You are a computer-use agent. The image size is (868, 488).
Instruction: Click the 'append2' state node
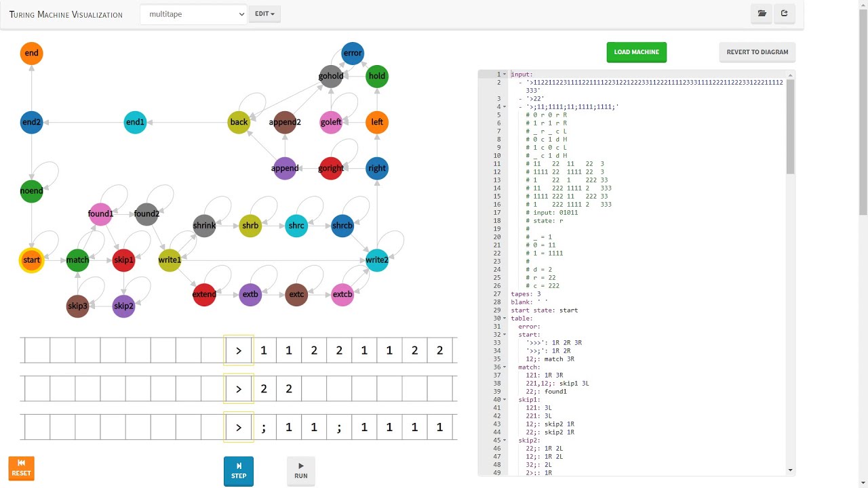pyautogui.click(x=285, y=122)
